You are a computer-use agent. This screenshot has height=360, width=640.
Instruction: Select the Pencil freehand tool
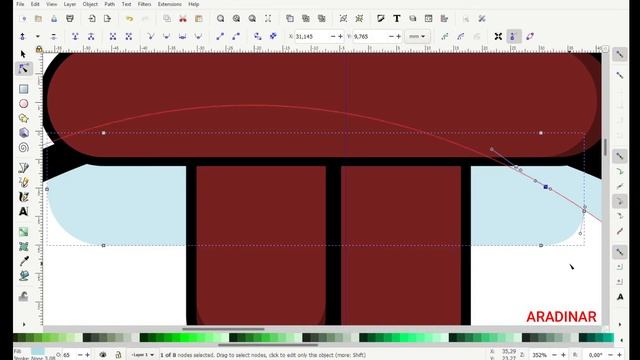click(23, 182)
